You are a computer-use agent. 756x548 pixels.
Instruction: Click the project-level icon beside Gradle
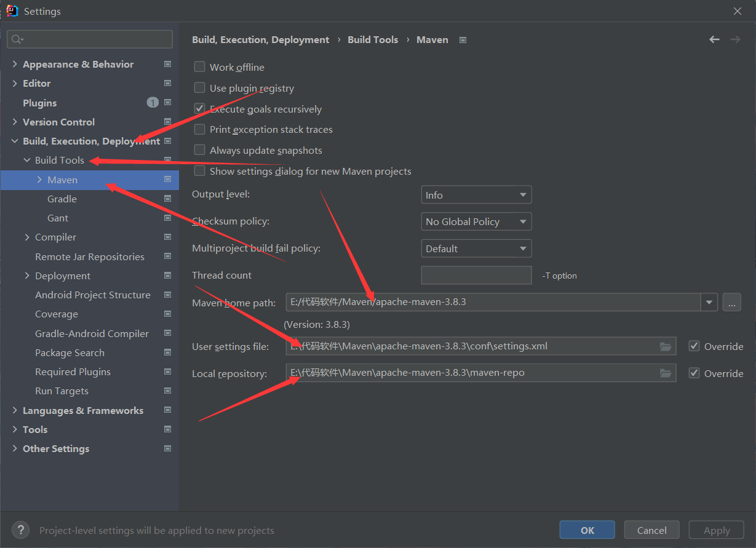point(167,199)
